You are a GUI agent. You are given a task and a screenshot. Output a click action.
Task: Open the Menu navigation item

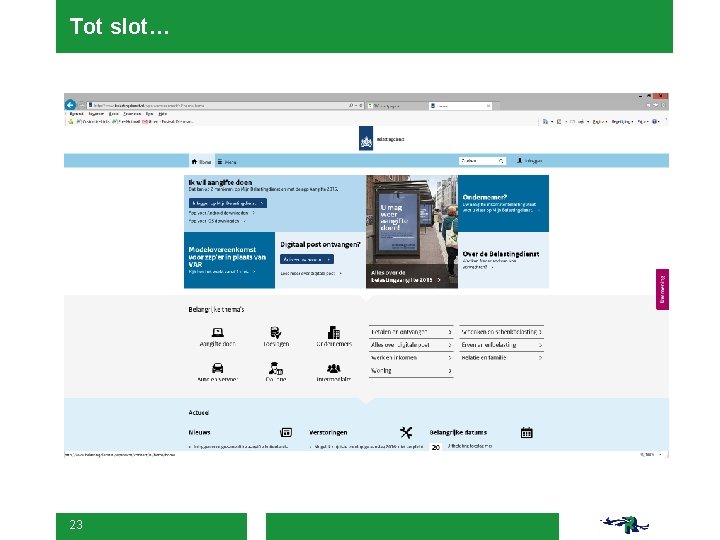(x=227, y=162)
